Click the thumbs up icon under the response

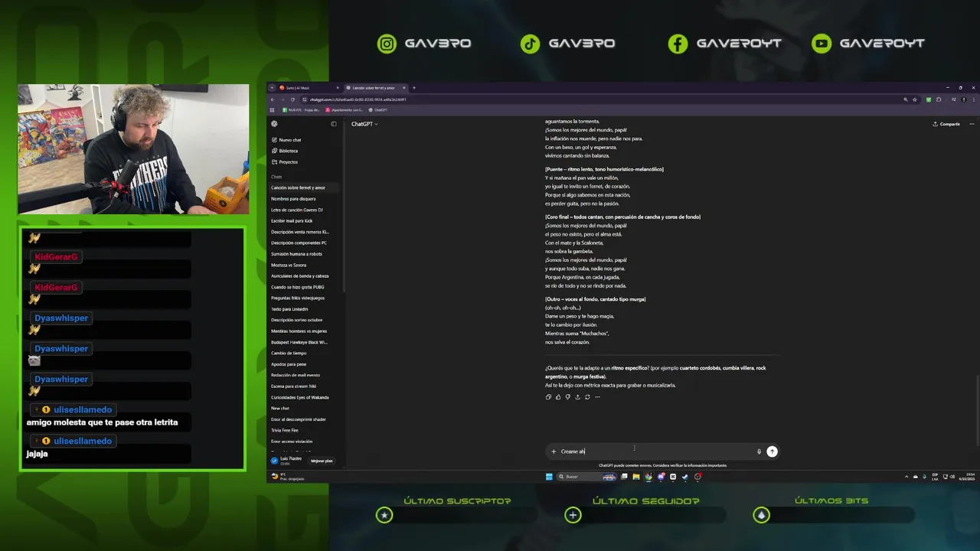(558, 396)
